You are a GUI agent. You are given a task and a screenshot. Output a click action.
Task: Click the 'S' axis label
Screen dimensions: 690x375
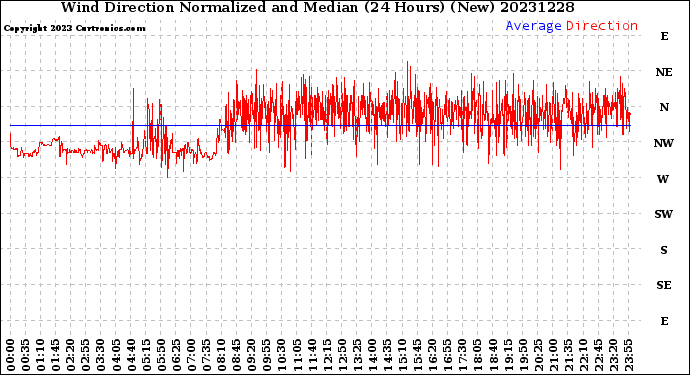point(664,250)
